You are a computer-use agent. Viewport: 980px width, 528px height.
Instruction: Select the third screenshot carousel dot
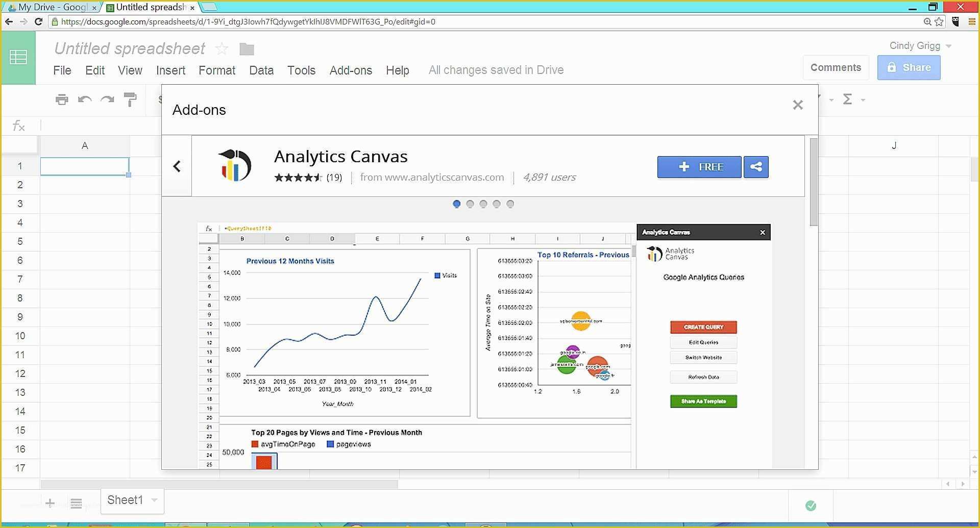click(x=483, y=204)
